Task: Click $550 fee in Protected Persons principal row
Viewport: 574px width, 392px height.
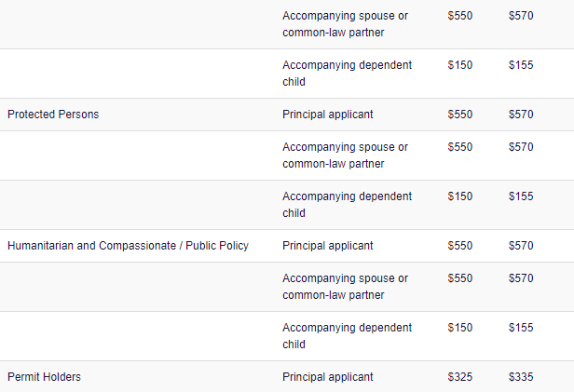Action: tap(460, 115)
